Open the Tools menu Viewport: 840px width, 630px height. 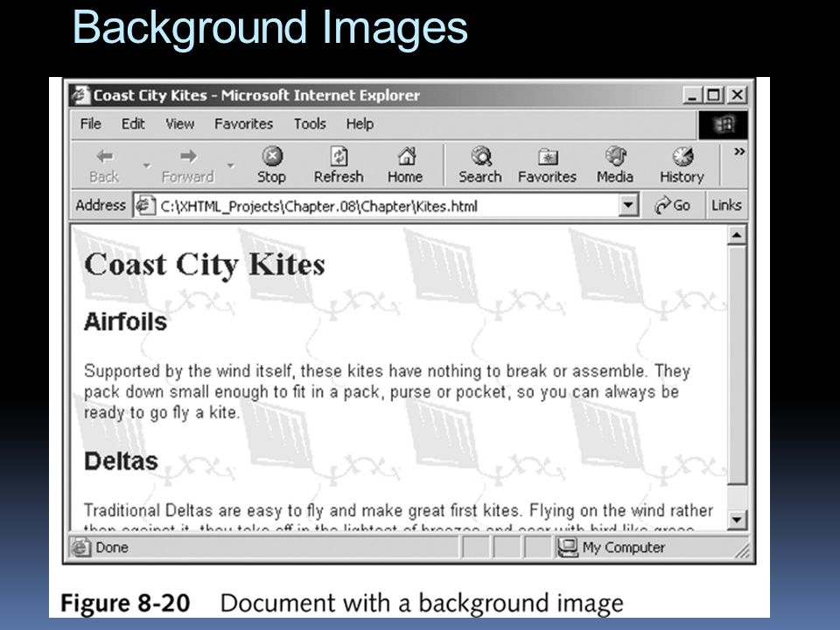pyautogui.click(x=310, y=124)
